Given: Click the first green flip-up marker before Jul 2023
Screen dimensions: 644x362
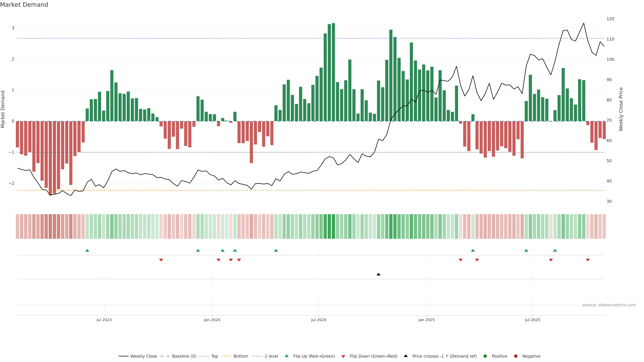Looking at the screenshot, I should pos(87,250).
